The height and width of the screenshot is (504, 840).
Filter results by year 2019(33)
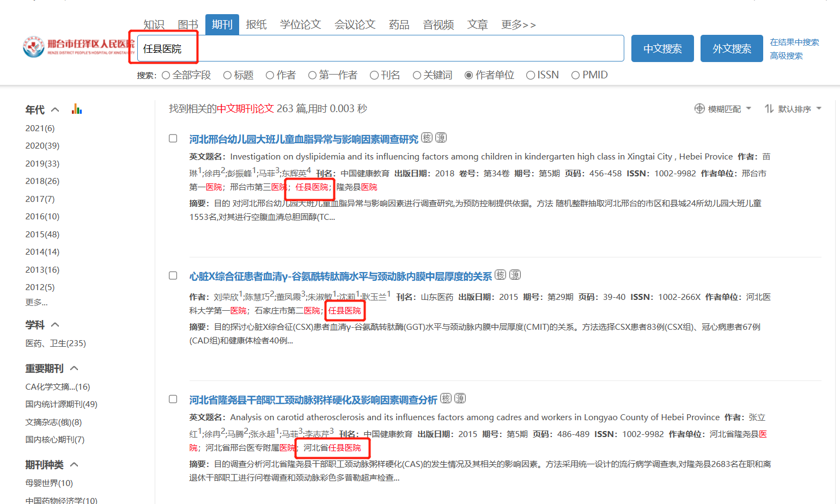[x=42, y=163]
